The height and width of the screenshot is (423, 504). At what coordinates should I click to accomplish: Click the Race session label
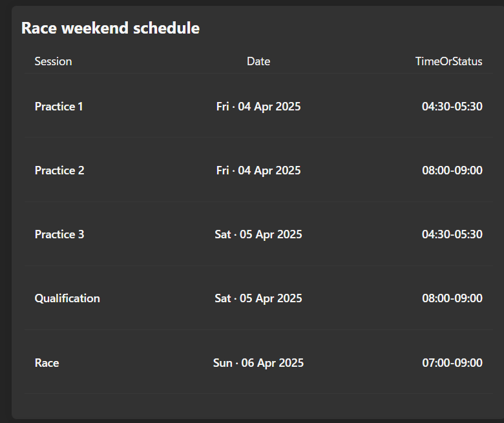tap(47, 362)
